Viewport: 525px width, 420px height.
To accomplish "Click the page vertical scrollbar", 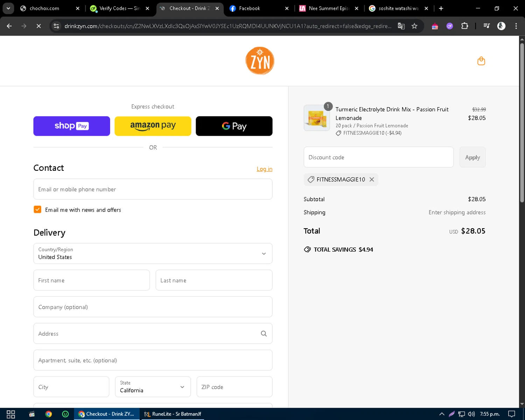I will click(522, 122).
